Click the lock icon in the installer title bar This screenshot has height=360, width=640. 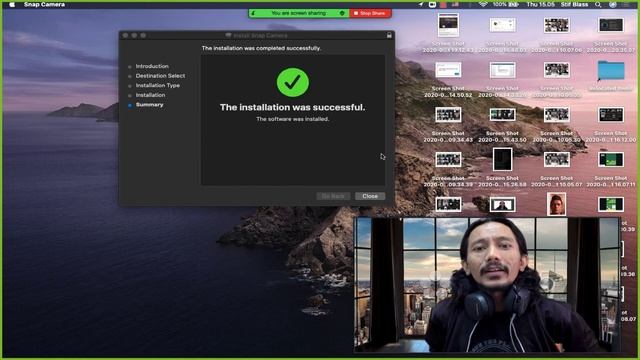[x=389, y=35]
